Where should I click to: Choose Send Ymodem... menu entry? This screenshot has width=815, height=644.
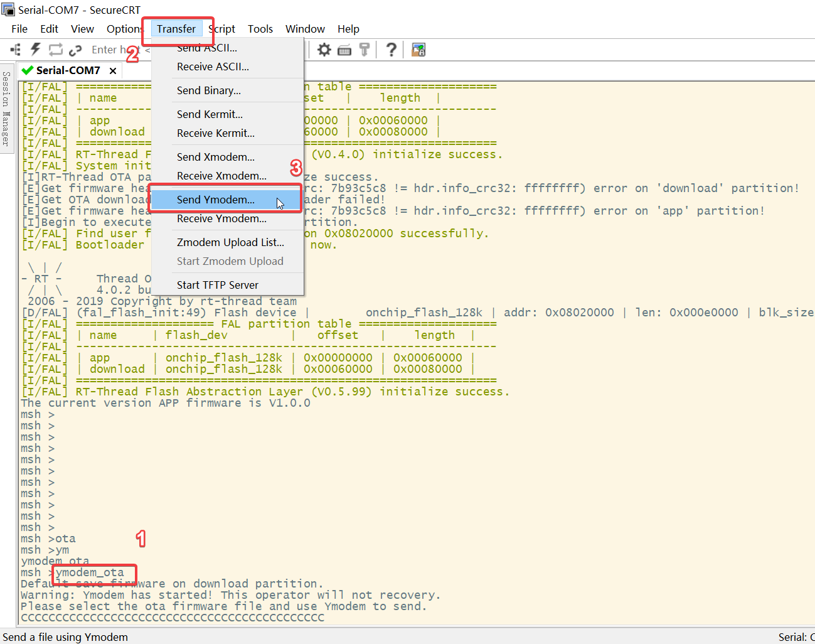coord(226,200)
